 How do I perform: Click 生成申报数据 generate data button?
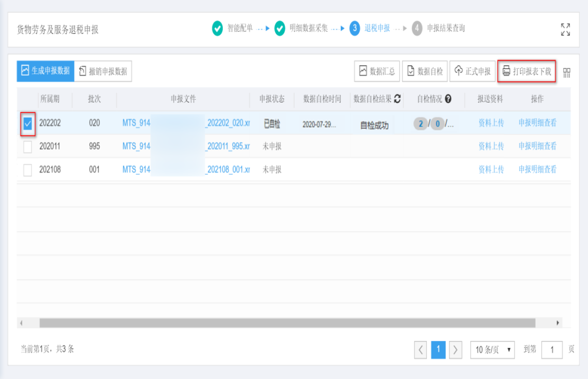click(46, 71)
